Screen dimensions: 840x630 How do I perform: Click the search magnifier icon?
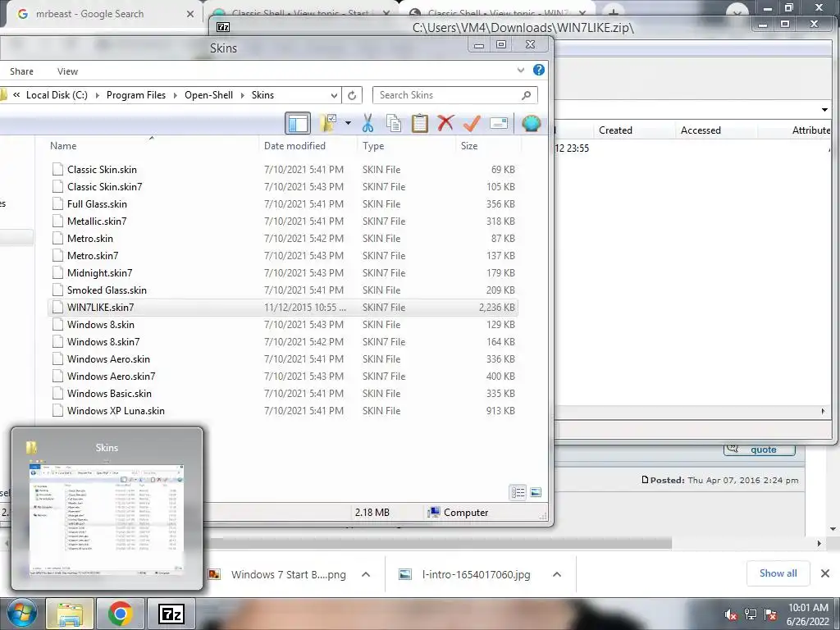pos(526,95)
